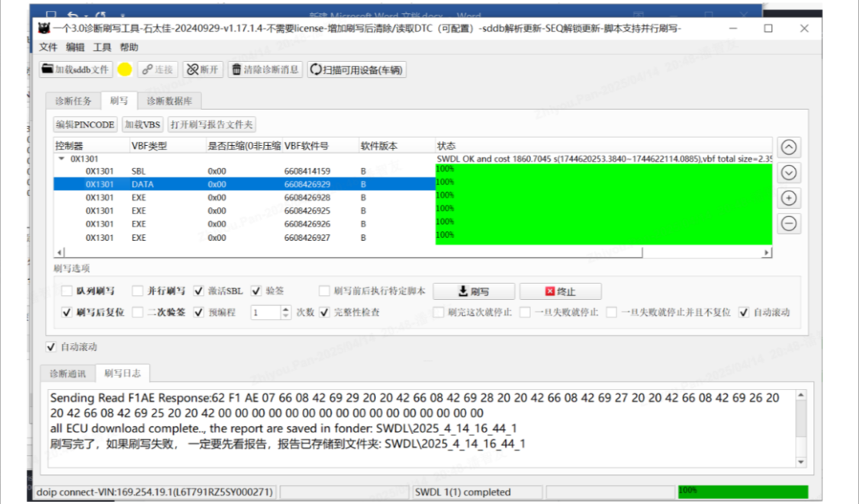
Task: Enable the 队列刷写 checkbox
Action: pos(67,291)
